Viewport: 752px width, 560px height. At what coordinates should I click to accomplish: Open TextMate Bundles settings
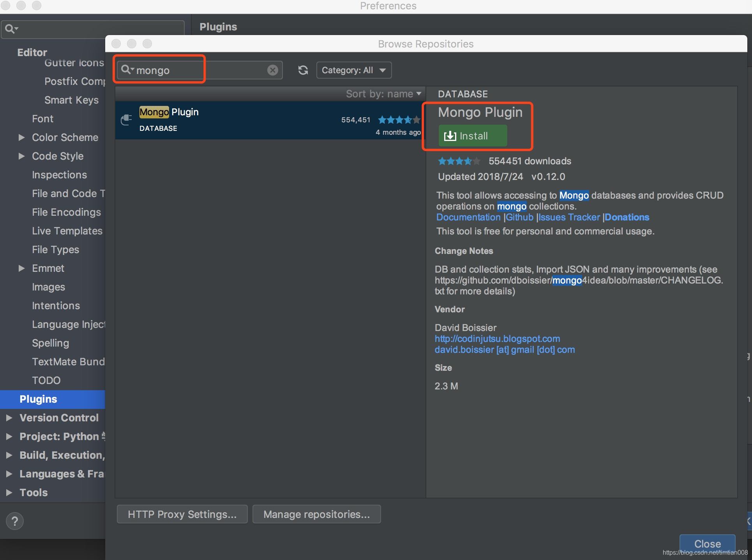tap(69, 362)
